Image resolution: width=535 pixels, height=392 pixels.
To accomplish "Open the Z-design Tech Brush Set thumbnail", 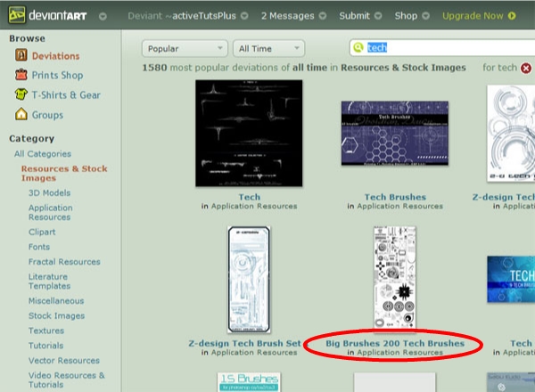I will pyautogui.click(x=249, y=280).
